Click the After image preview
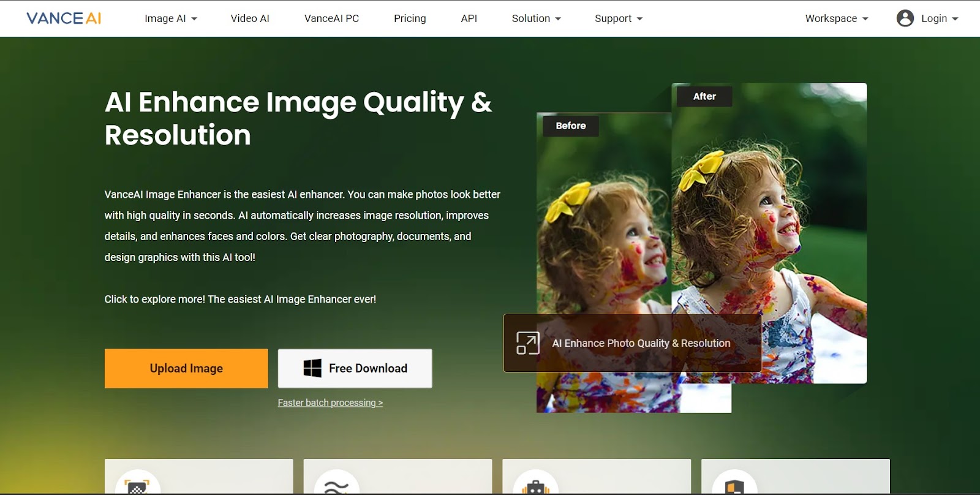Image resolution: width=980 pixels, height=495 pixels. (769, 233)
